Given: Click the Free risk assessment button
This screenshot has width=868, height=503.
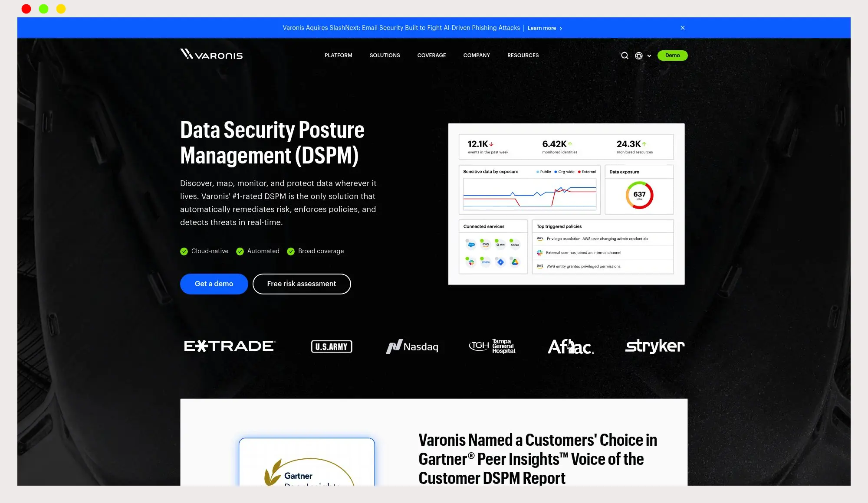Looking at the screenshot, I should coord(301,284).
